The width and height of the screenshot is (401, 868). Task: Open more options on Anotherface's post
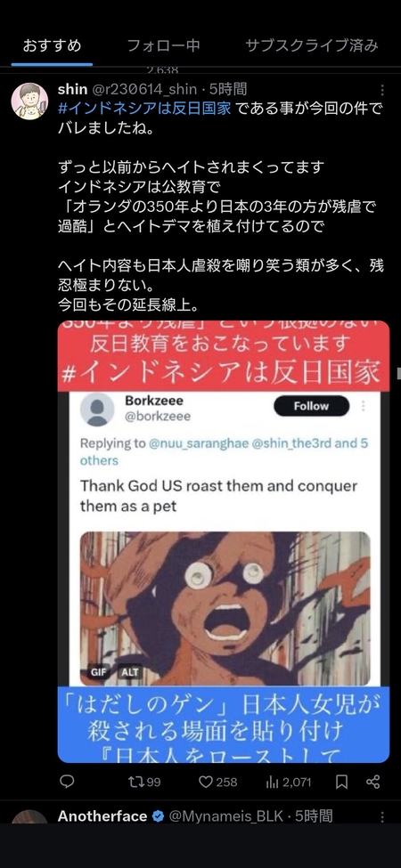382,817
